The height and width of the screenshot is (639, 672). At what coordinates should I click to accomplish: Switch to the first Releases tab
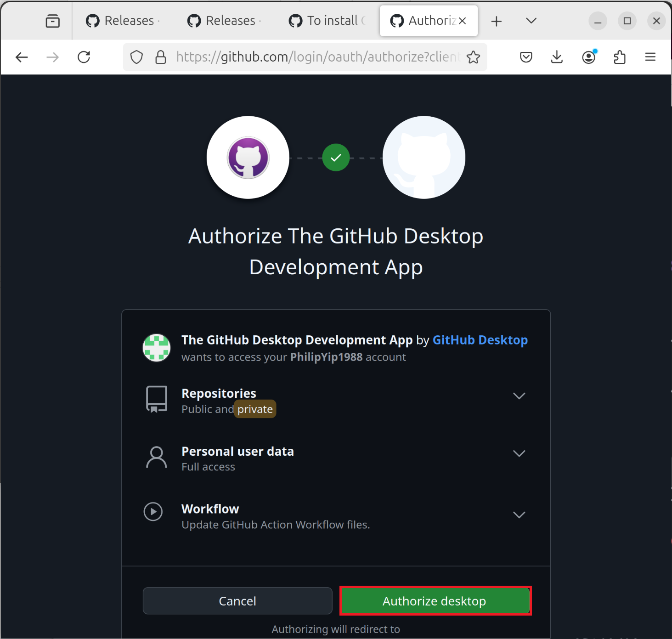[x=123, y=21]
